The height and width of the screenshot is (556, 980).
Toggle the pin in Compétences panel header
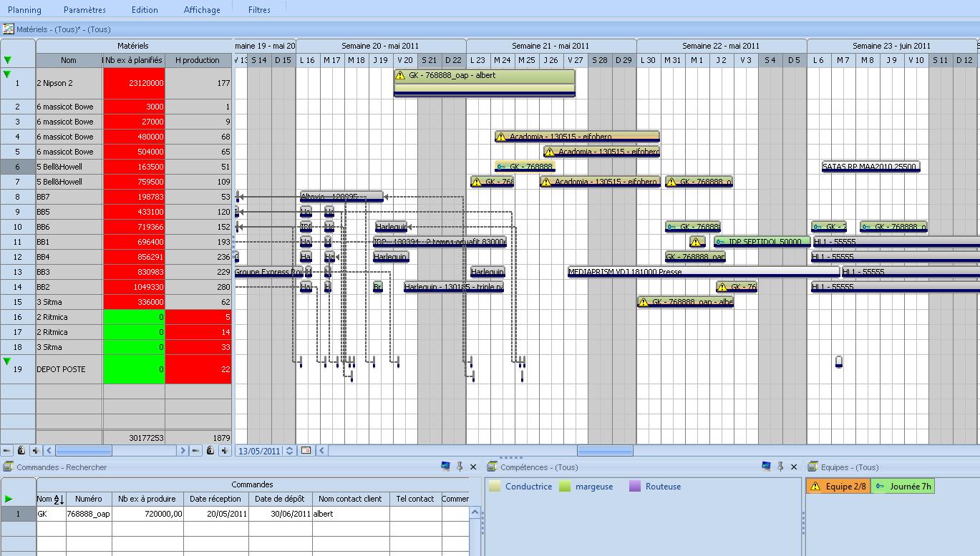pos(780,467)
